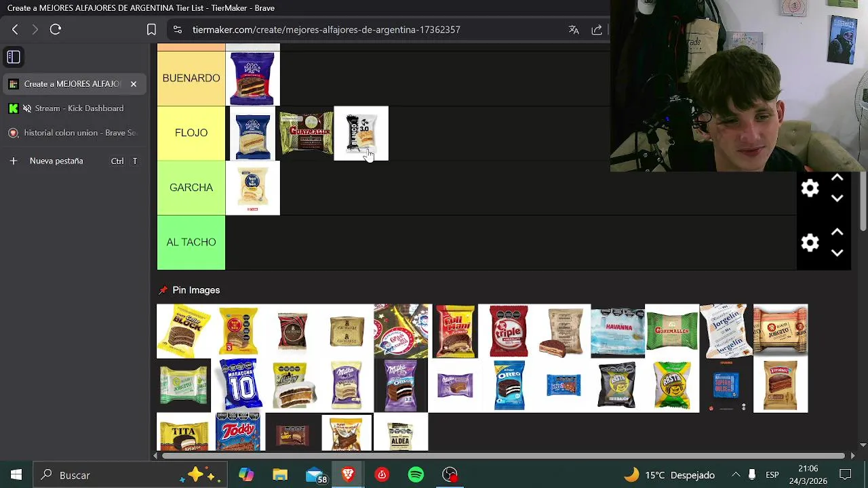
Task: Open settings gear for GARCHA row
Action: (810, 188)
